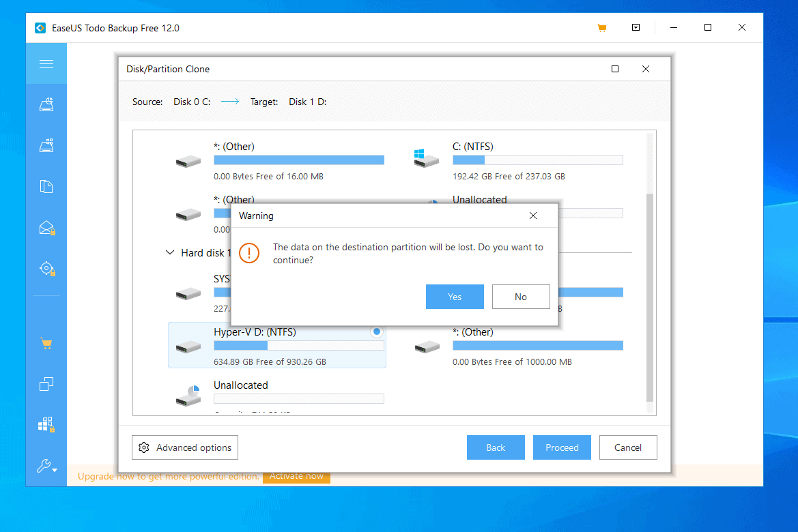Click the 16.00 MB partition usage bar
This screenshot has height=532, width=798.
[299, 160]
